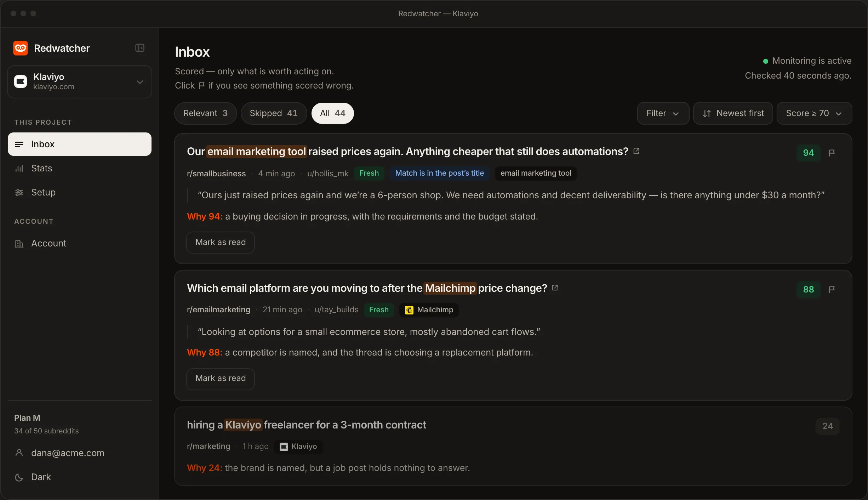Flag the post scored 88
The image size is (868, 500).
point(832,289)
